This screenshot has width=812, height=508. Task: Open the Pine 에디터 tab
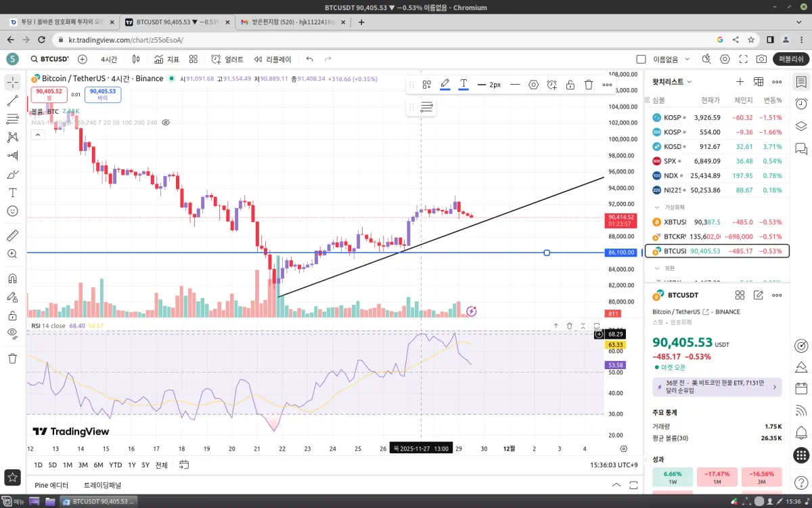(51, 485)
